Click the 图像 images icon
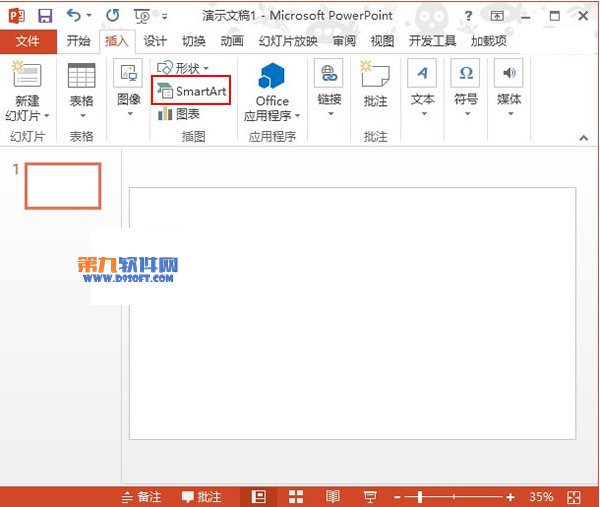Viewport: 600px width, 507px height. click(x=129, y=73)
